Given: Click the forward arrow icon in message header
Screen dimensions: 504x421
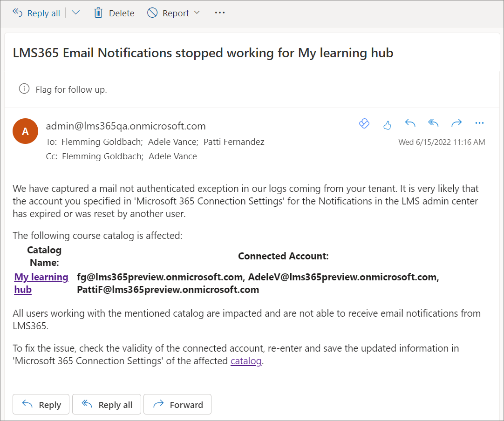Looking at the screenshot, I should (456, 123).
